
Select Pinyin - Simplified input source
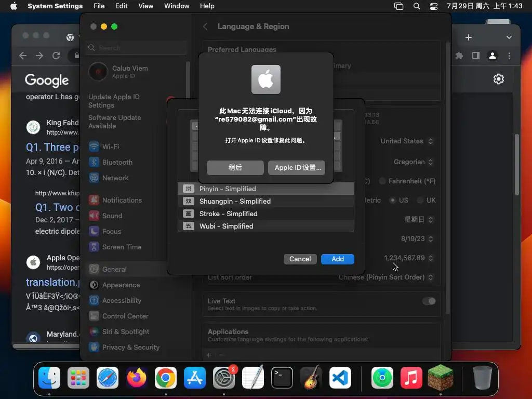point(266,189)
